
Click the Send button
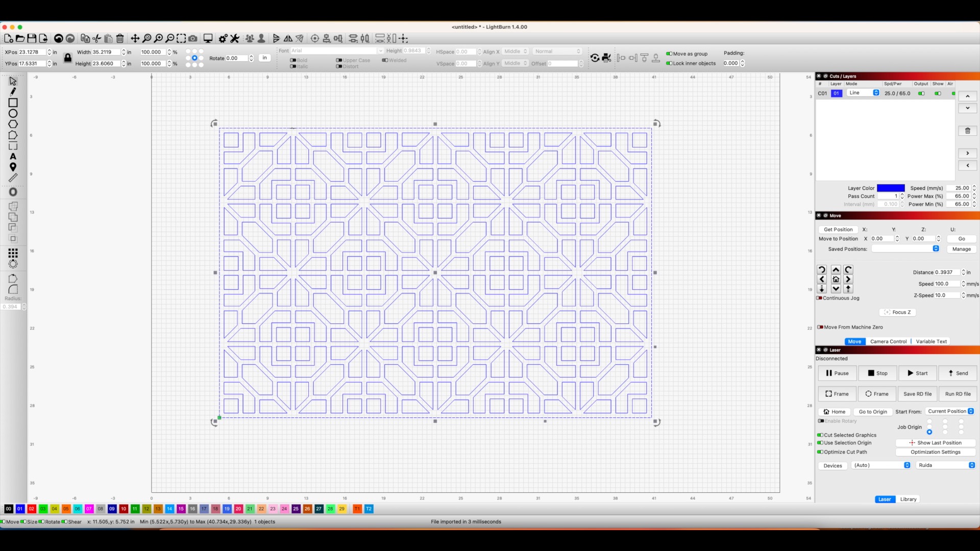958,373
